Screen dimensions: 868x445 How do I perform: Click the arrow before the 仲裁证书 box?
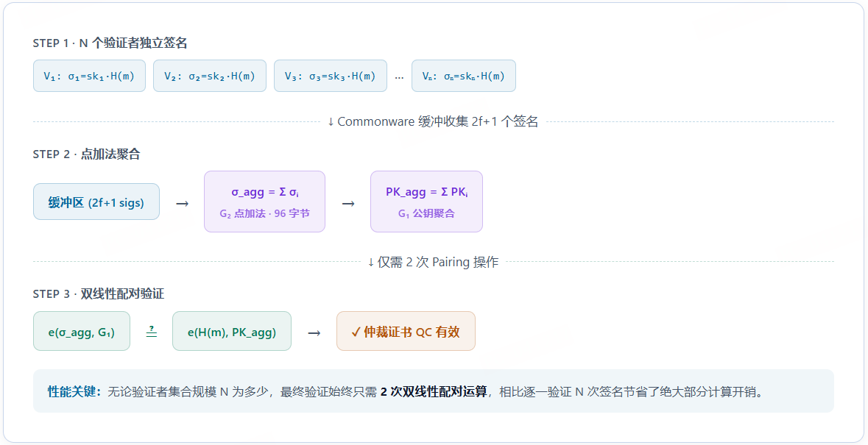click(314, 332)
